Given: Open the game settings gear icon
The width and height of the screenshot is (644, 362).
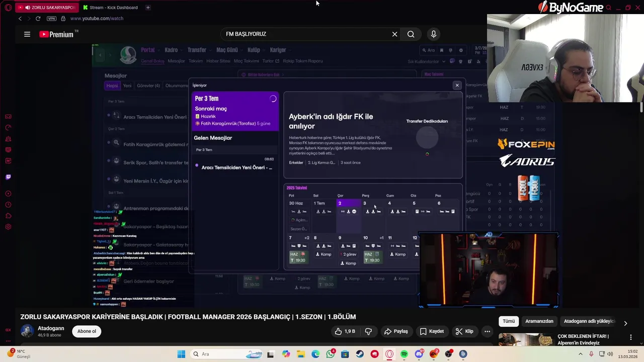Looking at the screenshot, I should (x=461, y=50).
